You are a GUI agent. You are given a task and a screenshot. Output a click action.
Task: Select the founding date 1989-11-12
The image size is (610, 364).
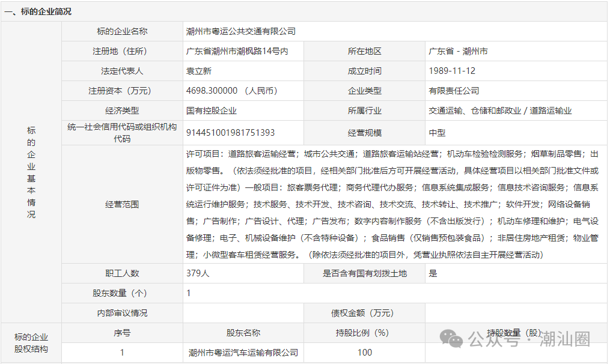pyautogui.click(x=452, y=71)
